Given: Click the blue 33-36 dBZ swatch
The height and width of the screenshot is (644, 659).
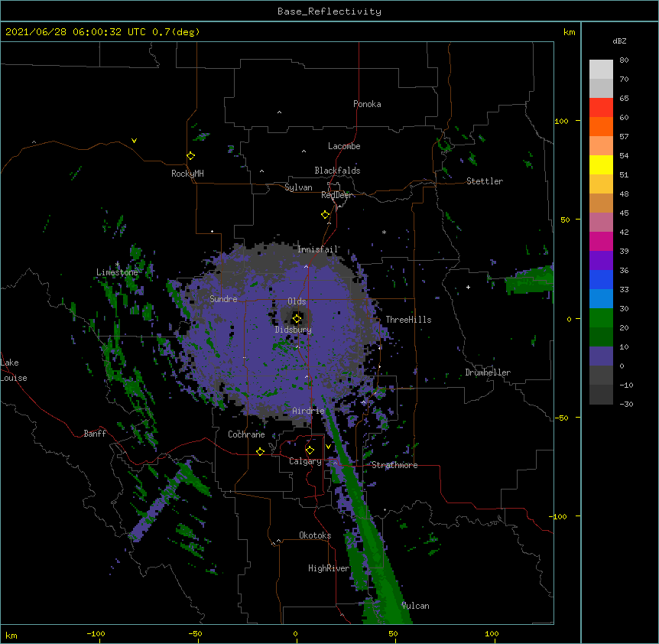Looking at the screenshot, I should [x=601, y=279].
